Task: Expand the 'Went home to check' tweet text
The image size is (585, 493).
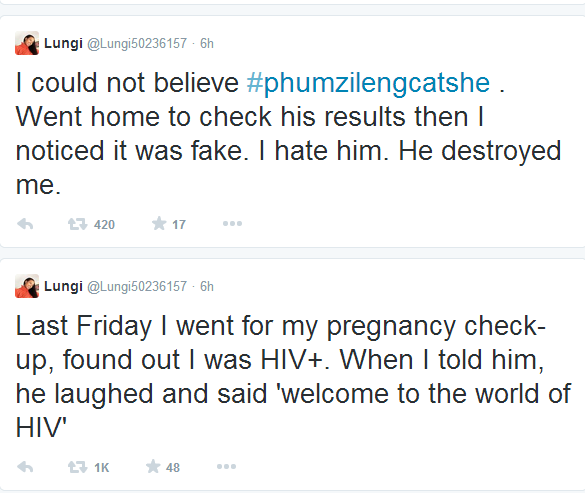Action: (288, 134)
